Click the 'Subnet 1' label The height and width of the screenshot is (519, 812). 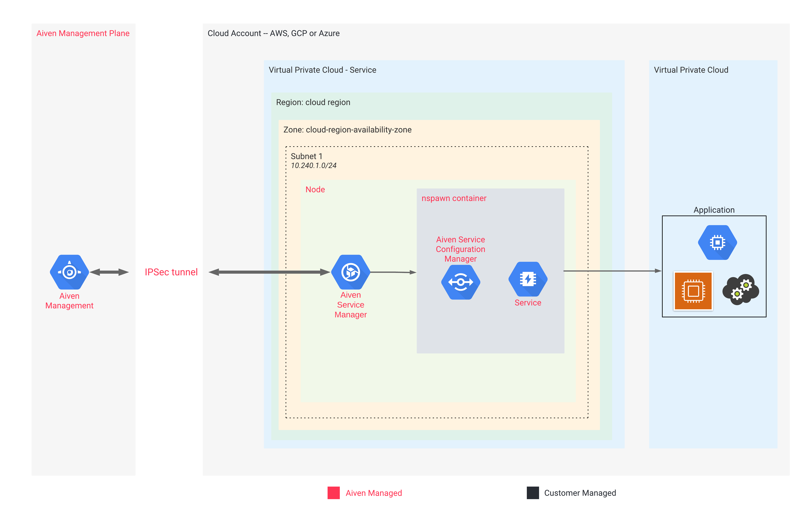pos(306,156)
